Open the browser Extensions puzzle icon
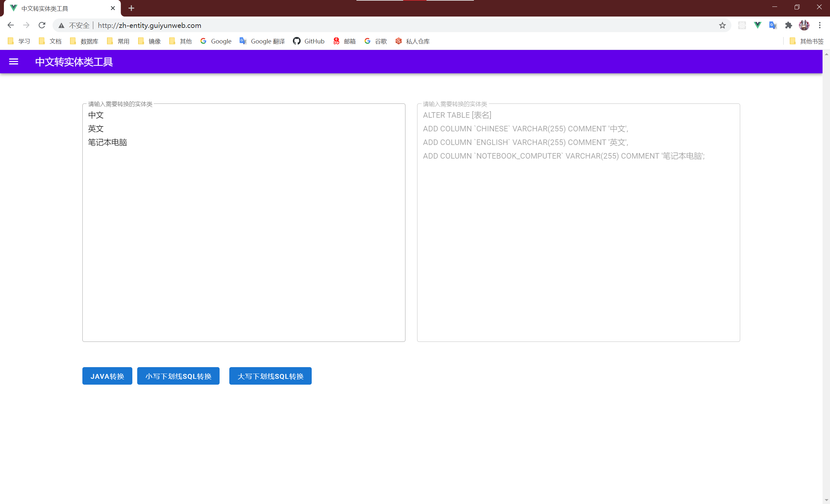Viewport: 830px width, 504px height. [x=788, y=25]
